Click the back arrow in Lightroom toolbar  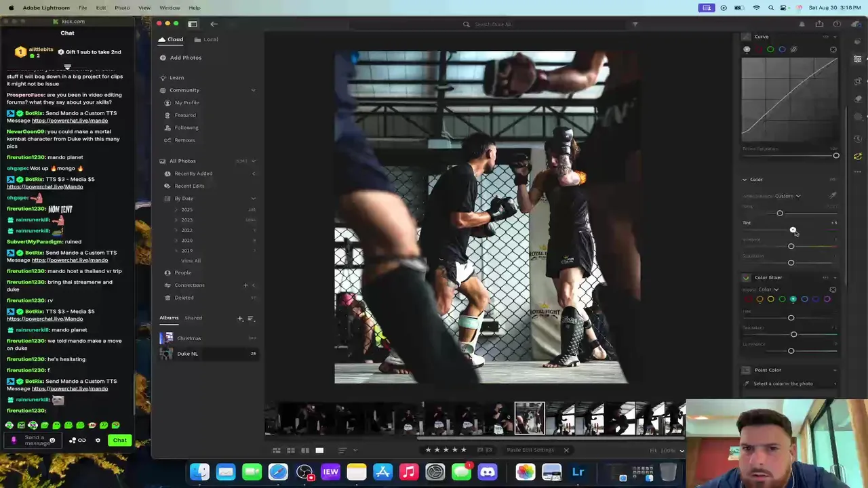click(x=214, y=24)
